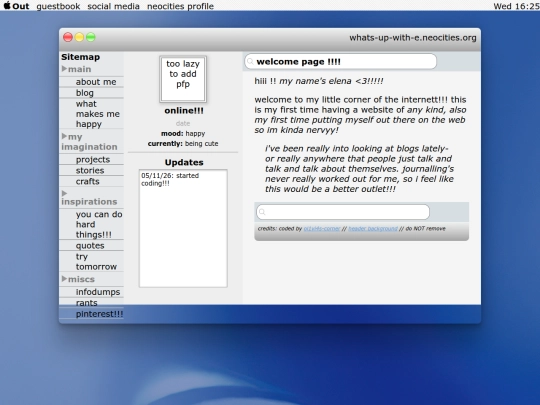Click the inspirations section label

[x=89, y=201]
